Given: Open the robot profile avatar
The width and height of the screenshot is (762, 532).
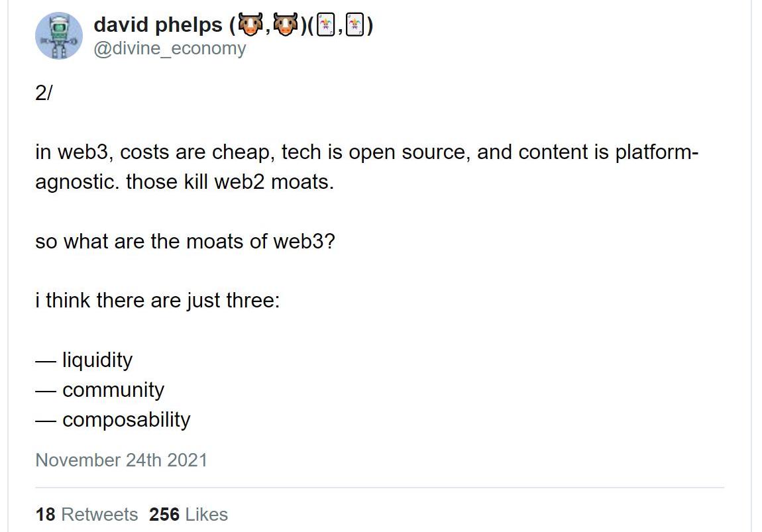Looking at the screenshot, I should click(59, 36).
